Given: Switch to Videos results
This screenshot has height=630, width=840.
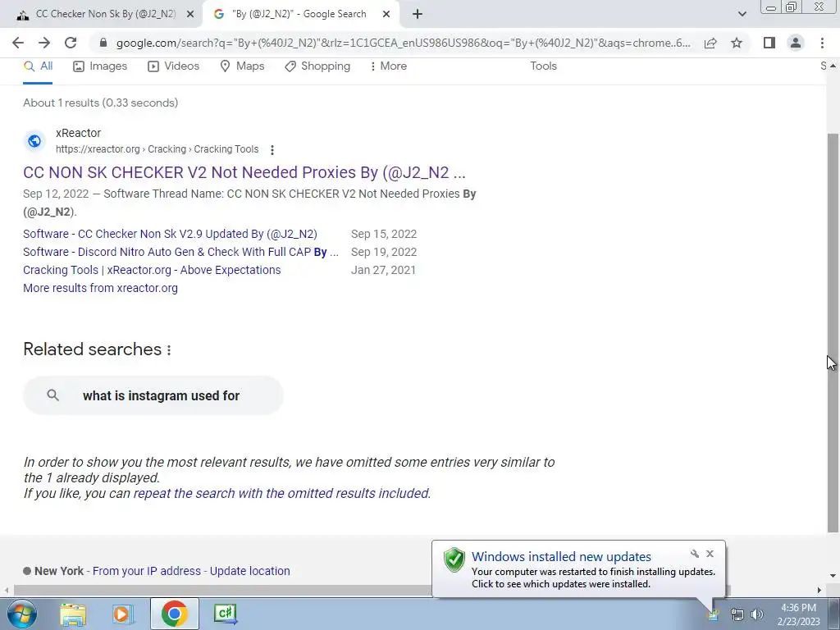Looking at the screenshot, I should coord(174,66).
